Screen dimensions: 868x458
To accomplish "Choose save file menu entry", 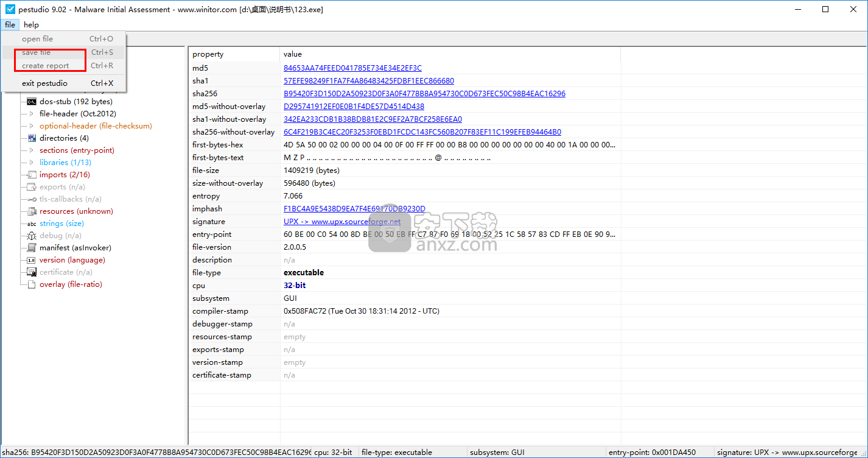I will coord(63,52).
